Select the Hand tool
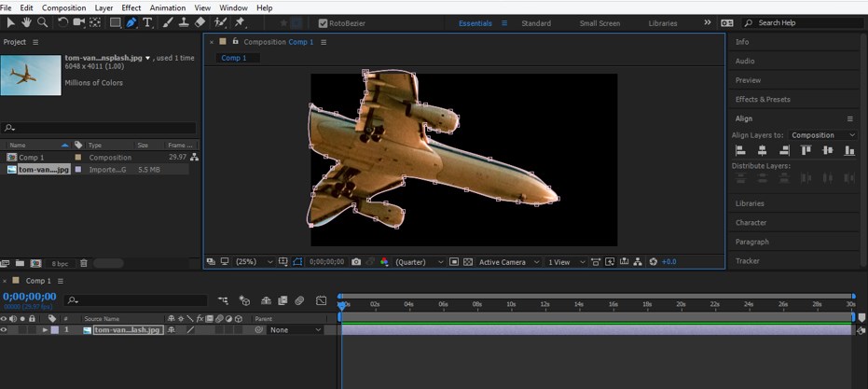The height and width of the screenshot is (389, 868). [x=26, y=22]
